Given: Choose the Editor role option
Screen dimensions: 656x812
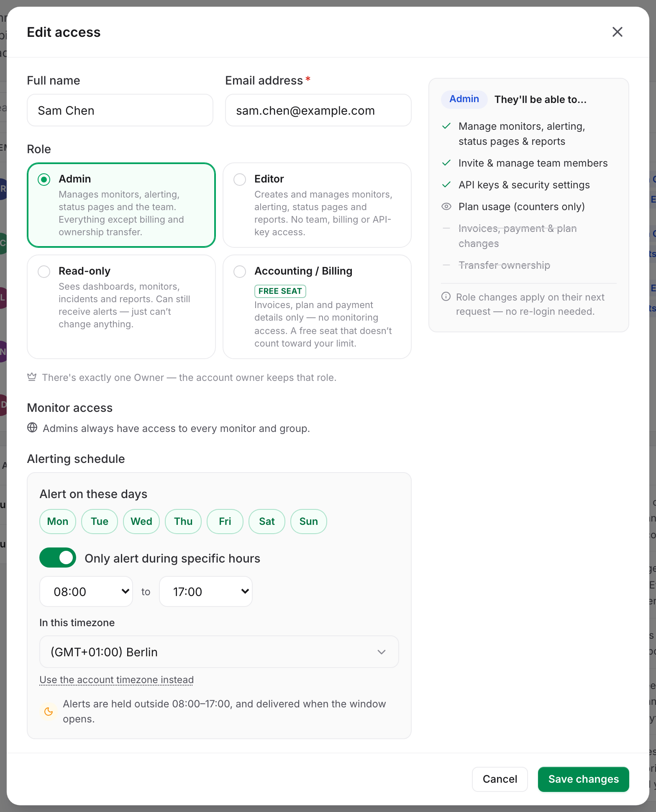Looking at the screenshot, I should click(x=317, y=205).
